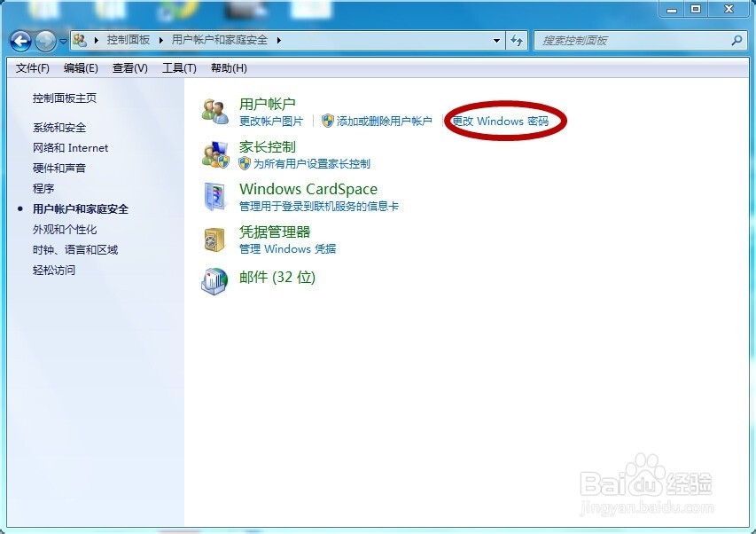Click the 用户帐户和家庭安全 breadcrumb

[220, 40]
